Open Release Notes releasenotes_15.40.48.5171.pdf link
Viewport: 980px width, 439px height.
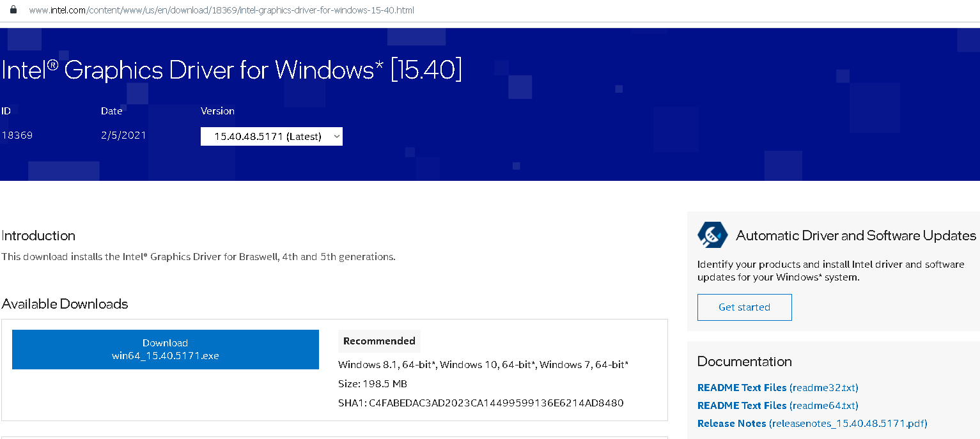[x=813, y=424]
